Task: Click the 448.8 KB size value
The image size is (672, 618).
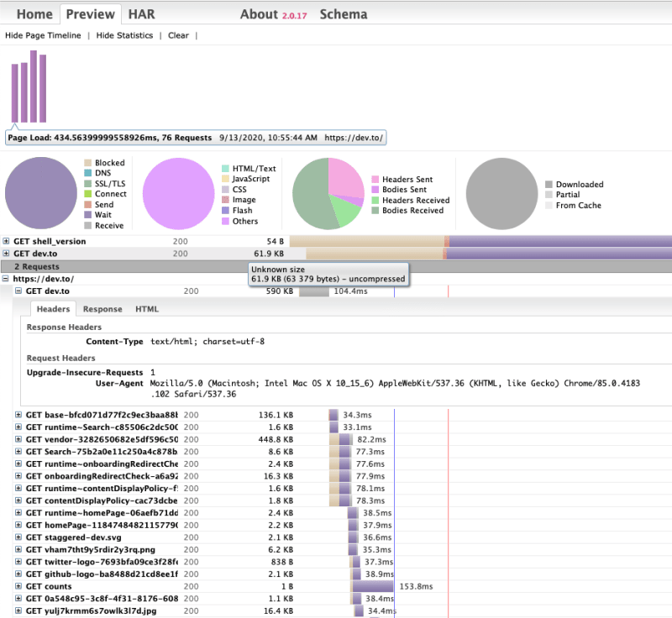Action: (276, 439)
